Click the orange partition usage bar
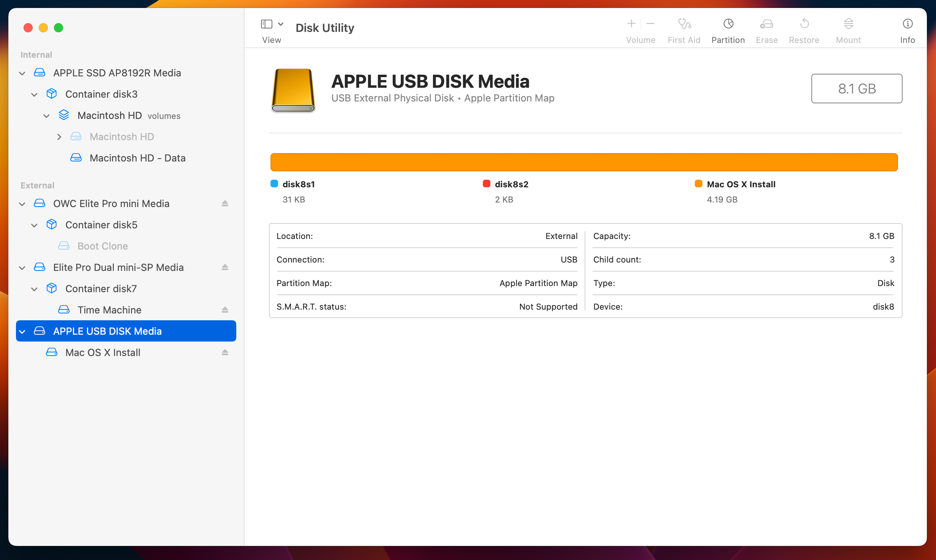Screen dimensions: 936x560 pos(584,162)
